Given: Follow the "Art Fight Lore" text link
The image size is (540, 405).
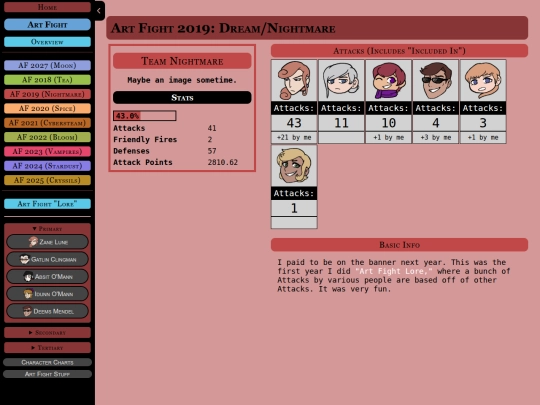Looking at the screenshot, I should coord(393,271).
